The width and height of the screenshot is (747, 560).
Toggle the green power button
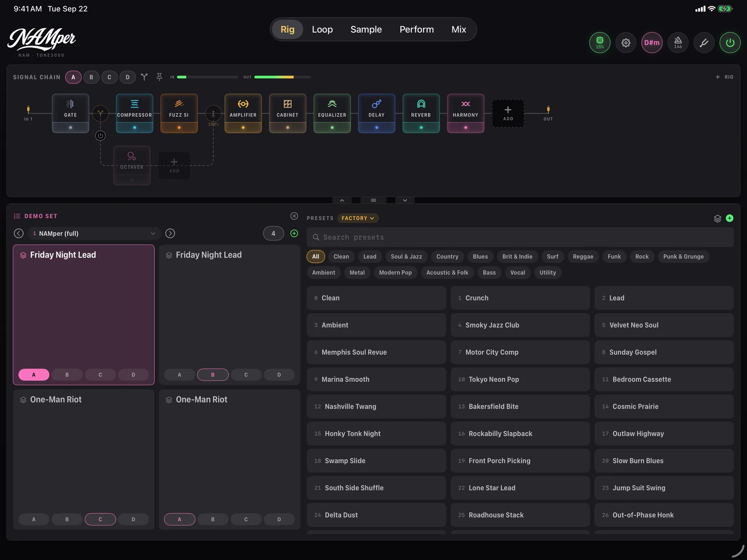coord(730,43)
